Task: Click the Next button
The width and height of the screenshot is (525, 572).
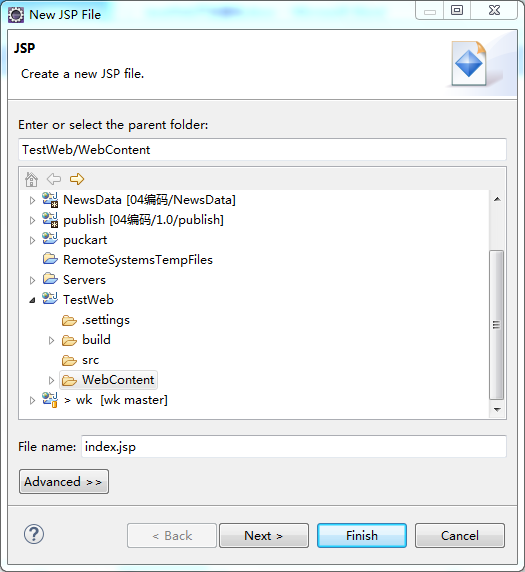Action: [264, 536]
